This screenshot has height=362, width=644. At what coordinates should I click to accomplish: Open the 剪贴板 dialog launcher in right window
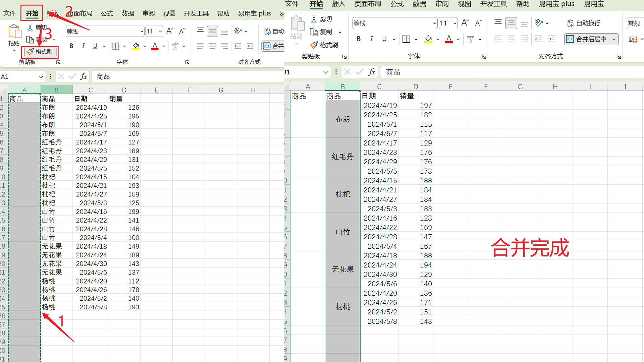pyautogui.click(x=344, y=57)
